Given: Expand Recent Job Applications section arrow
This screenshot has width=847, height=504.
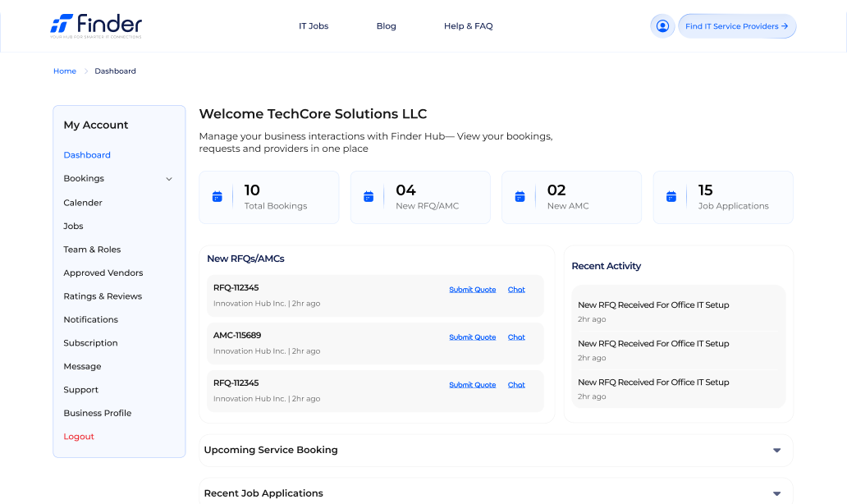Looking at the screenshot, I should point(776,493).
